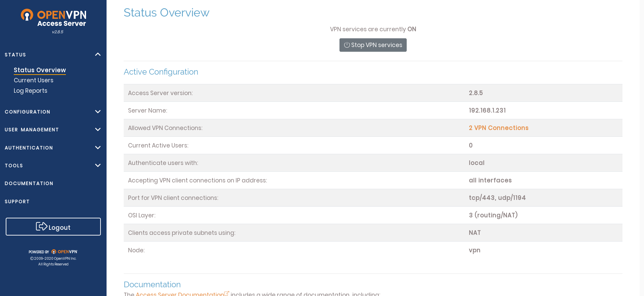Image resolution: width=644 pixels, height=296 pixels.
Task: Click the v2.8.5 version label in sidebar
Action: (57, 32)
